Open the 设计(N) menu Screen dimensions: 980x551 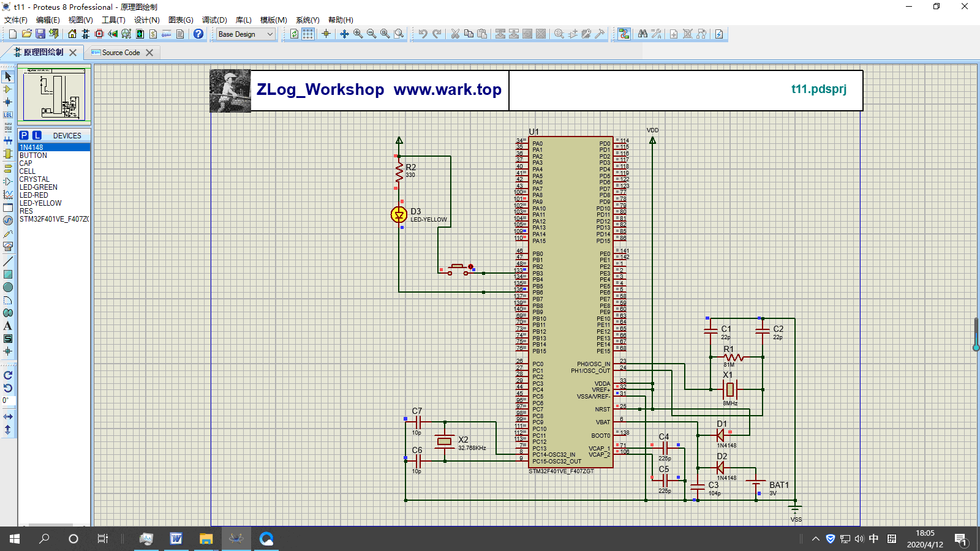click(x=146, y=20)
